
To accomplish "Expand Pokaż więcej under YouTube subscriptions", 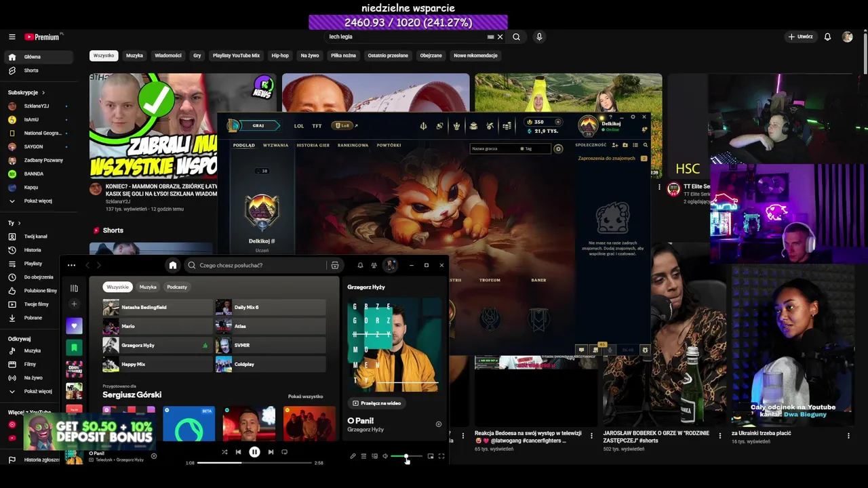I will 38,201.
